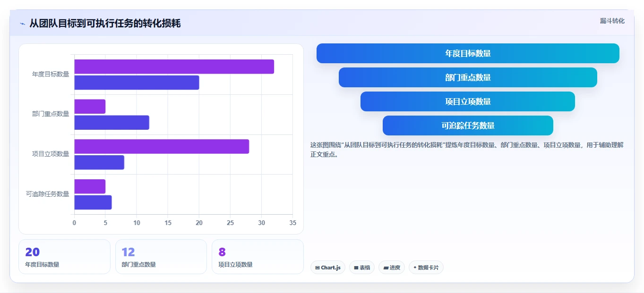Viewport: 644px width, 293px height.
Task: Select the 部门重点数量 funnel stage
Action: (x=468, y=77)
